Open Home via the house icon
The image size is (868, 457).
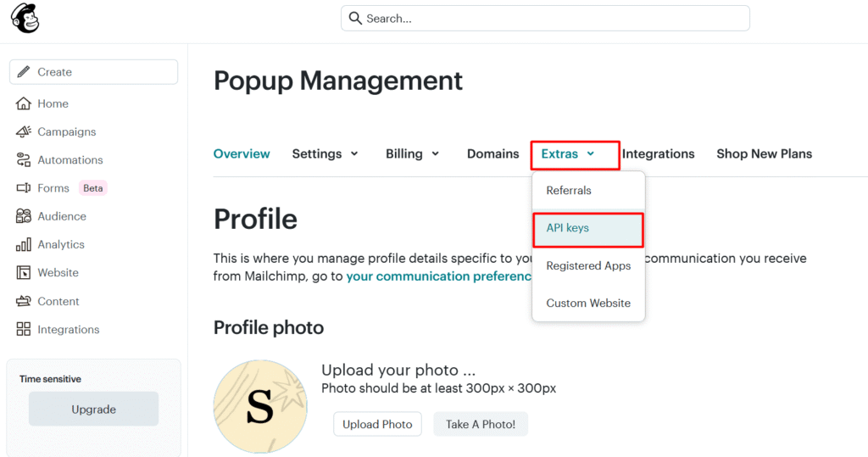point(24,103)
